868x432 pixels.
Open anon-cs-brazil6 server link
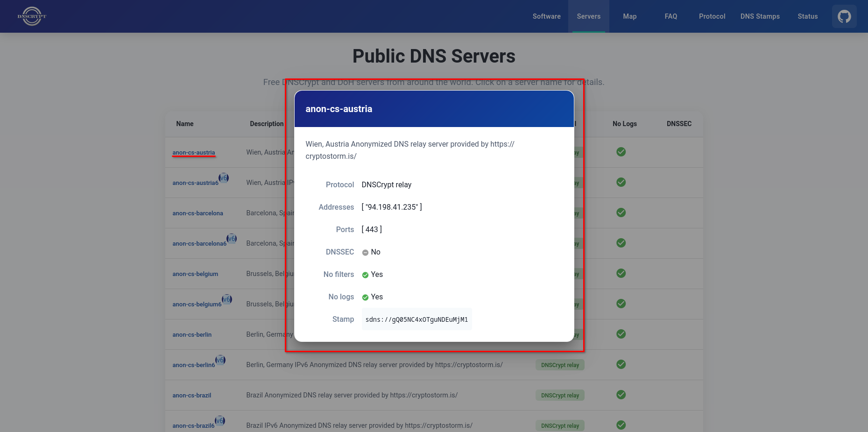click(193, 426)
